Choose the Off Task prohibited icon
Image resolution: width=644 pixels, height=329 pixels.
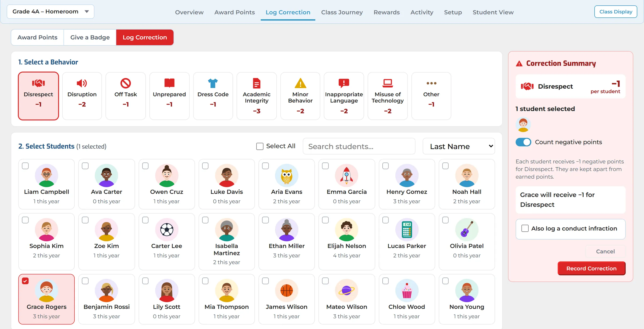(x=126, y=83)
